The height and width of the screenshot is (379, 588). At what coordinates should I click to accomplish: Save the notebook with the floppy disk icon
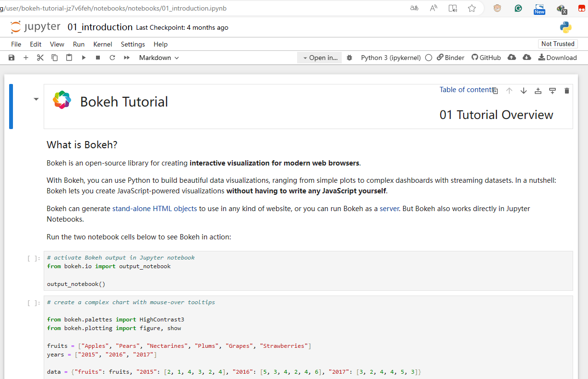(x=12, y=58)
